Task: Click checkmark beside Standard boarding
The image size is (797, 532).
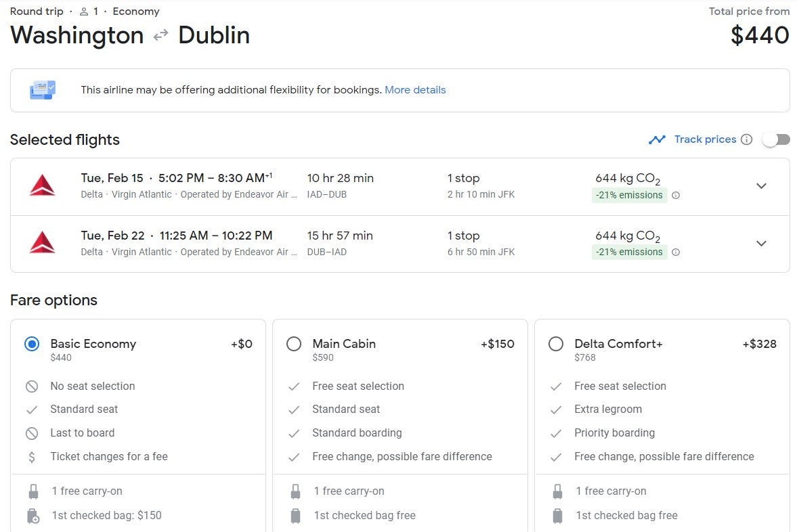Action: 294,433
